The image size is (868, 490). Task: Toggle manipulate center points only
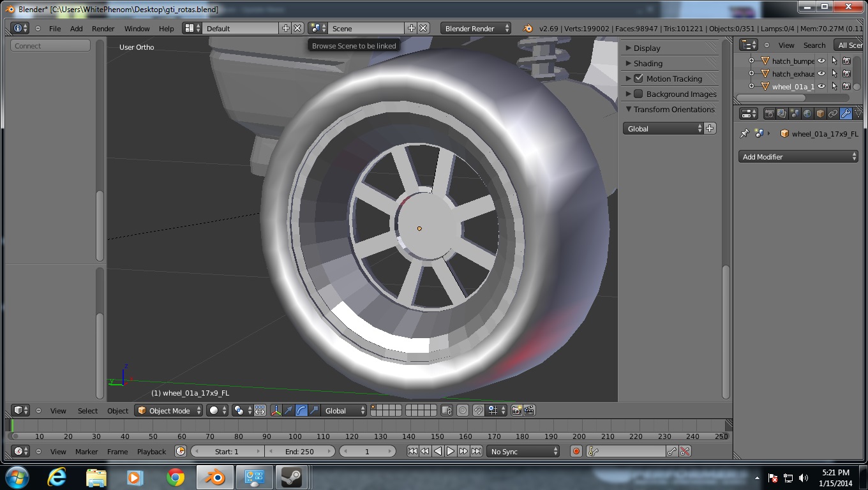coord(260,410)
